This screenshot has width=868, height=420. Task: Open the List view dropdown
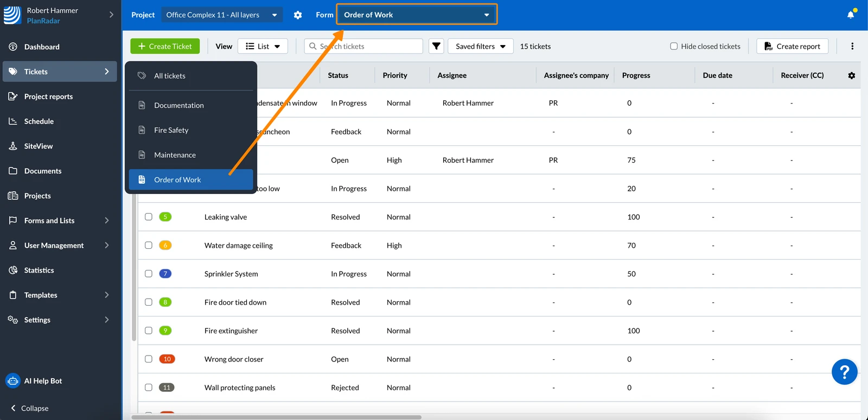tap(263, 46)
